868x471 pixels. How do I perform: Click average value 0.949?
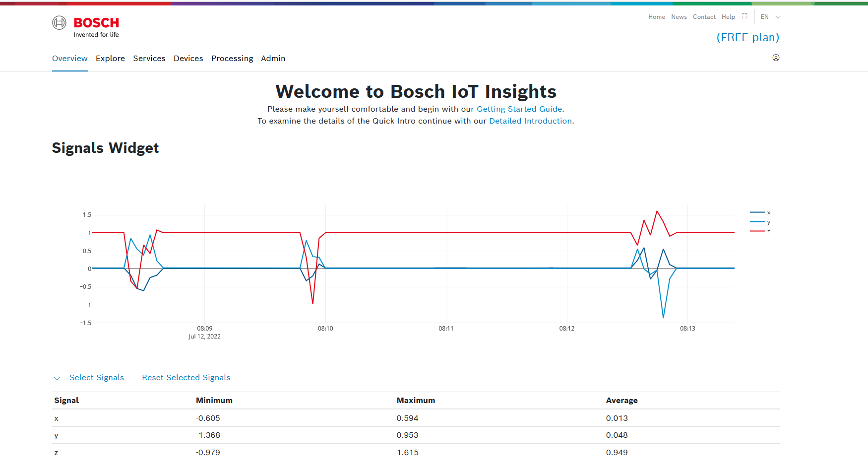(x=617, y=453)
